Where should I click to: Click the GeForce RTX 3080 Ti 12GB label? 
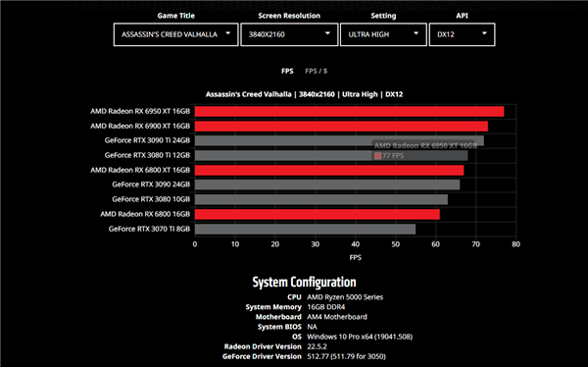click(147, 155)
